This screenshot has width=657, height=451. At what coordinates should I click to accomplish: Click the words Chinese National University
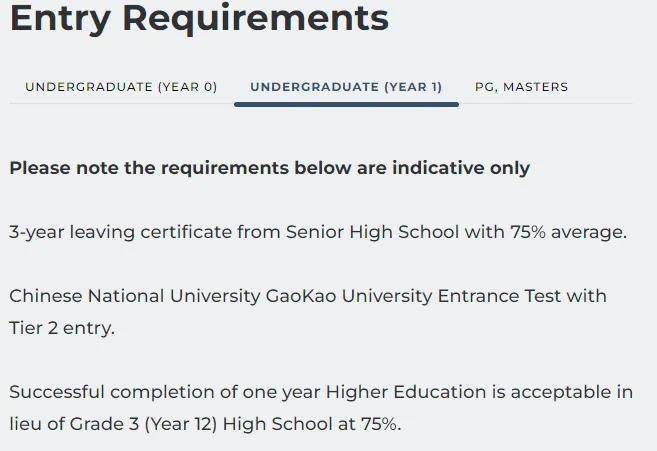pyautogui.click(x=135, y=296)
